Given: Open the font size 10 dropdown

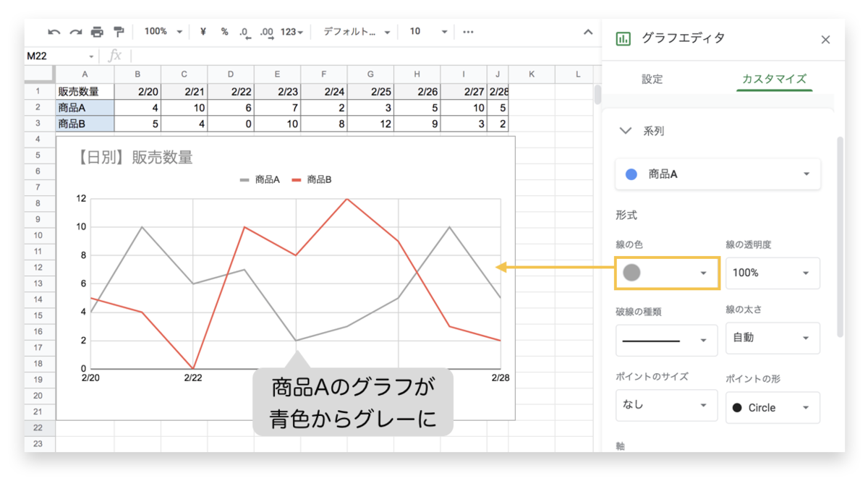Looking at the screenshot, I should (429, 32).
